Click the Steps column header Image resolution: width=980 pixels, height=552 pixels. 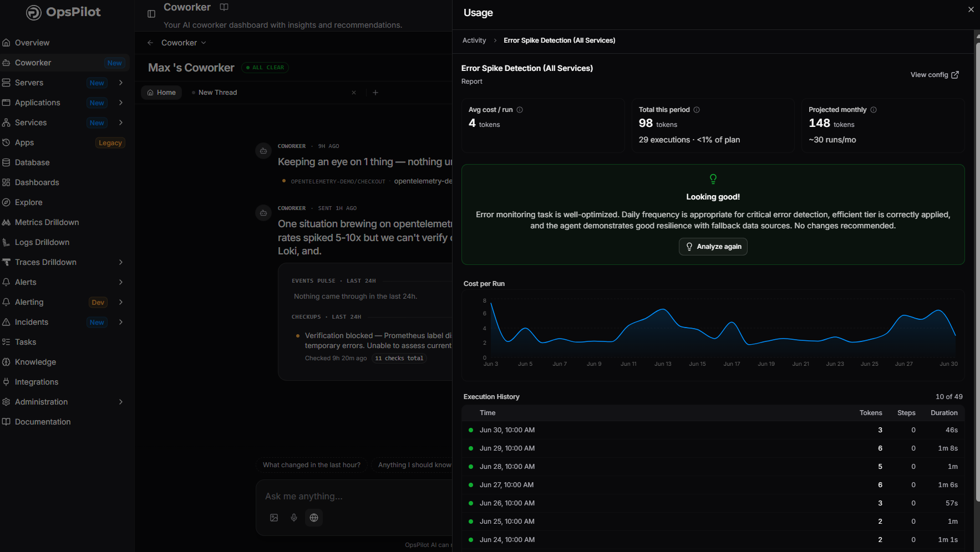tap(906, 413)
